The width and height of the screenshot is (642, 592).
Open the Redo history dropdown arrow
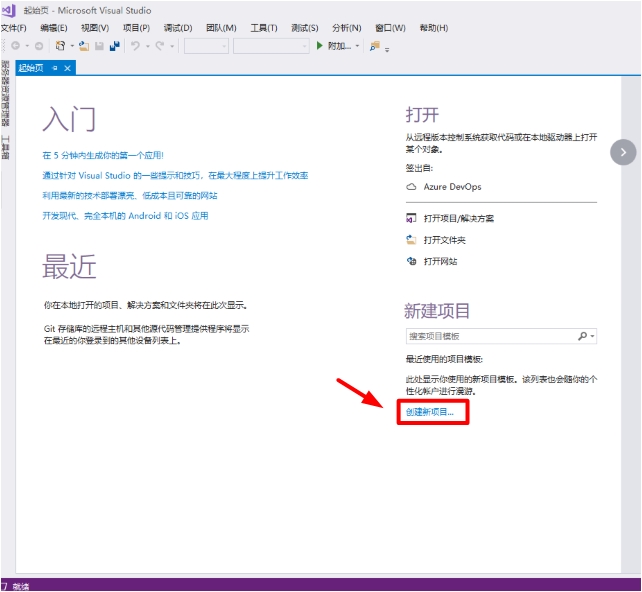tap(172, 46)
